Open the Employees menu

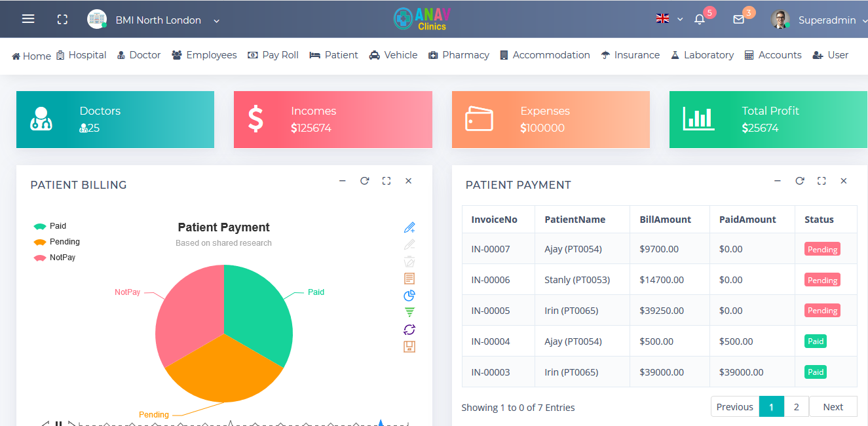204,55
